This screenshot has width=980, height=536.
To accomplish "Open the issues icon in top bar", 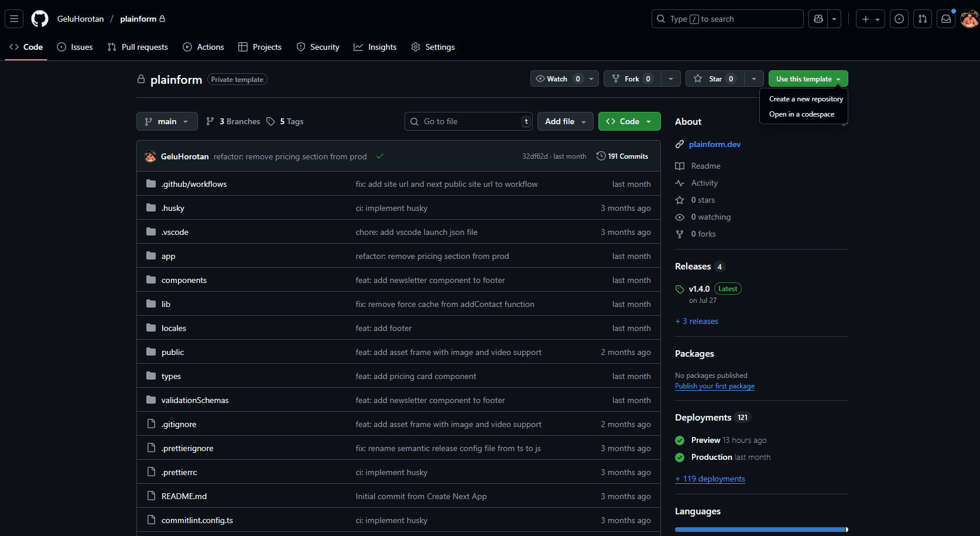I will (899, 19).
